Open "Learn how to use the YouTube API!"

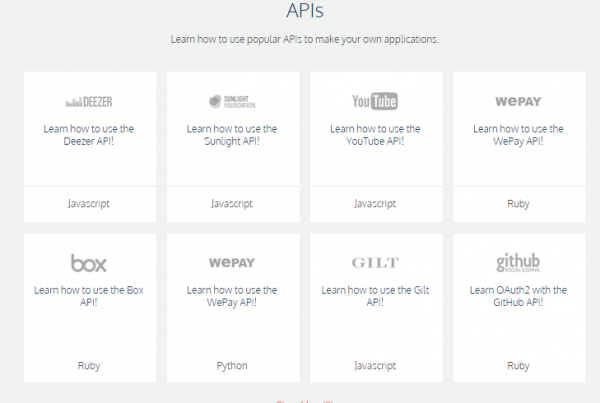tap(375, 135)
